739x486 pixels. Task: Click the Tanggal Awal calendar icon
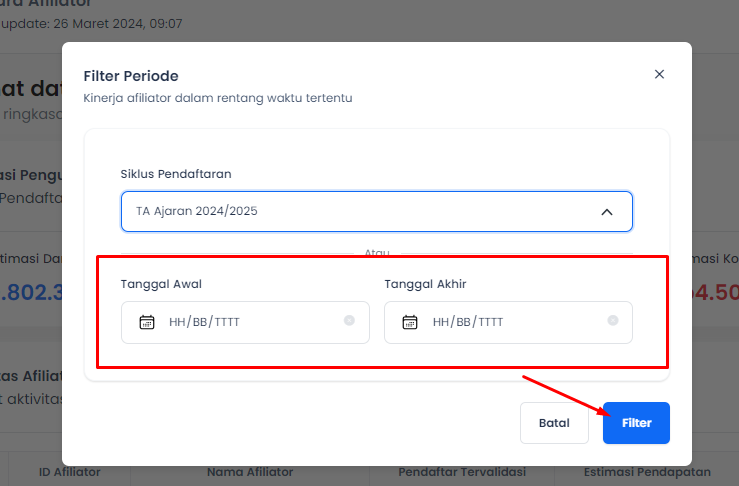tap(147, 322)
